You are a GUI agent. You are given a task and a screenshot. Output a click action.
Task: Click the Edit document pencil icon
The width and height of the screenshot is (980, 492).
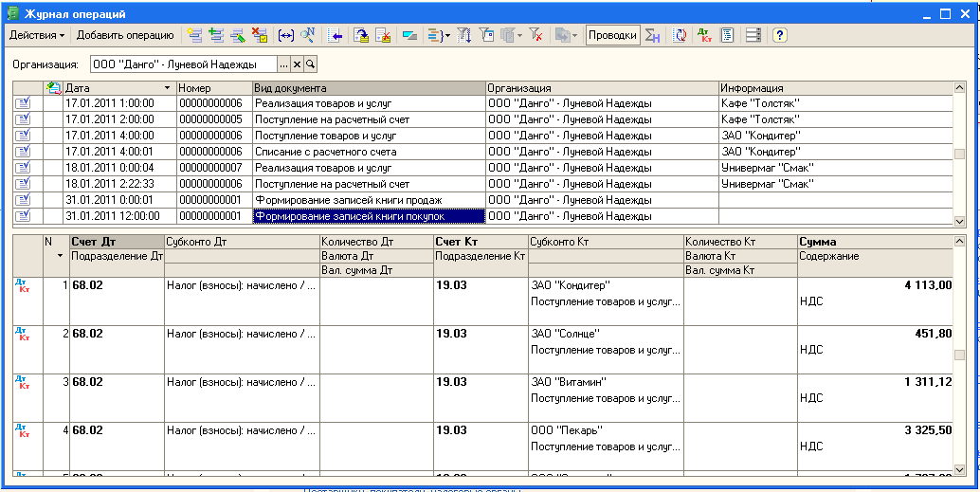coord(237,35)
